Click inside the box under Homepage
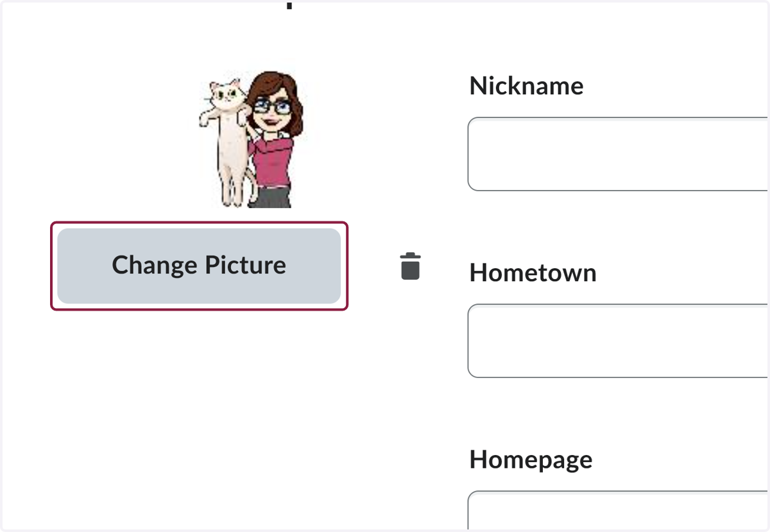Image resolution: width=770 pixels, height=532 pixels. click(x=619, y=511)
